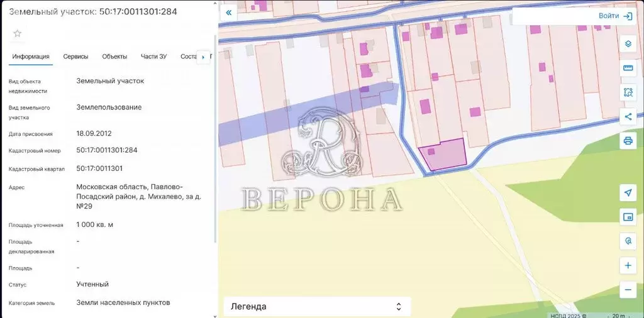Image resolution: width=644 pixels, height=318 pixels.
Task: Click the value Земли населенных пунктов
Action: [123, 303]
